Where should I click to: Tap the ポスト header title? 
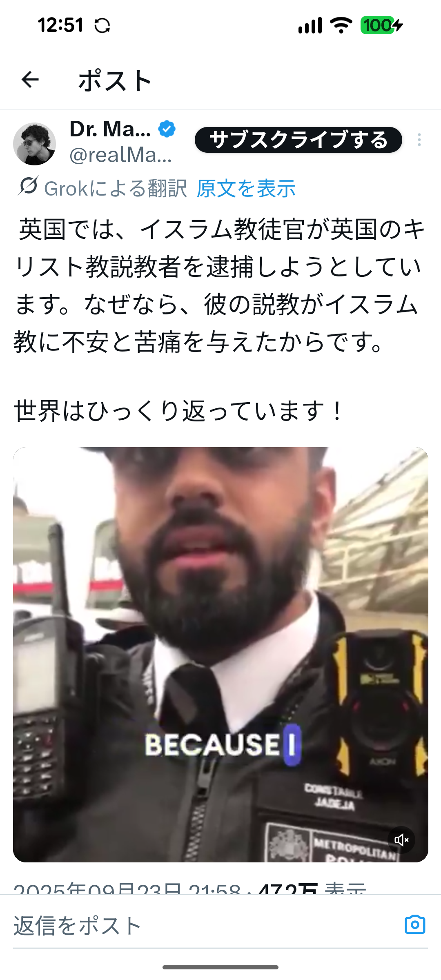(115, 80)
